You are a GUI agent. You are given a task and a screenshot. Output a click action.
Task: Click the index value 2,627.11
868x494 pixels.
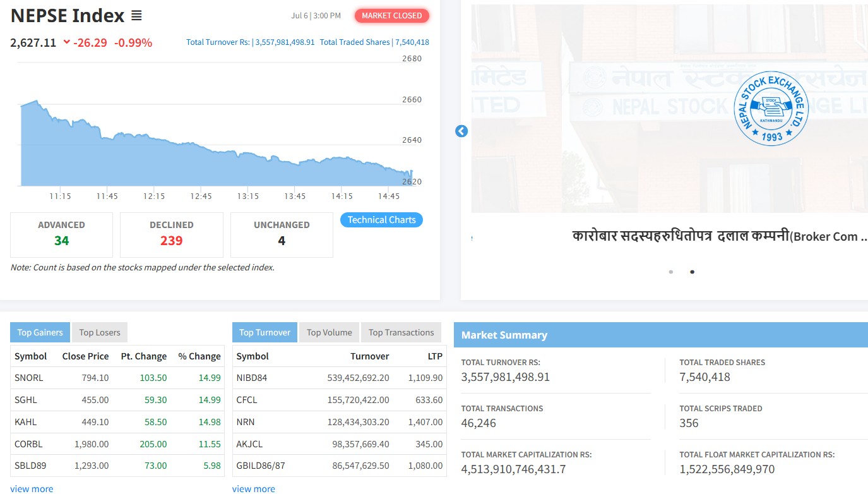[x=33, y=43]
